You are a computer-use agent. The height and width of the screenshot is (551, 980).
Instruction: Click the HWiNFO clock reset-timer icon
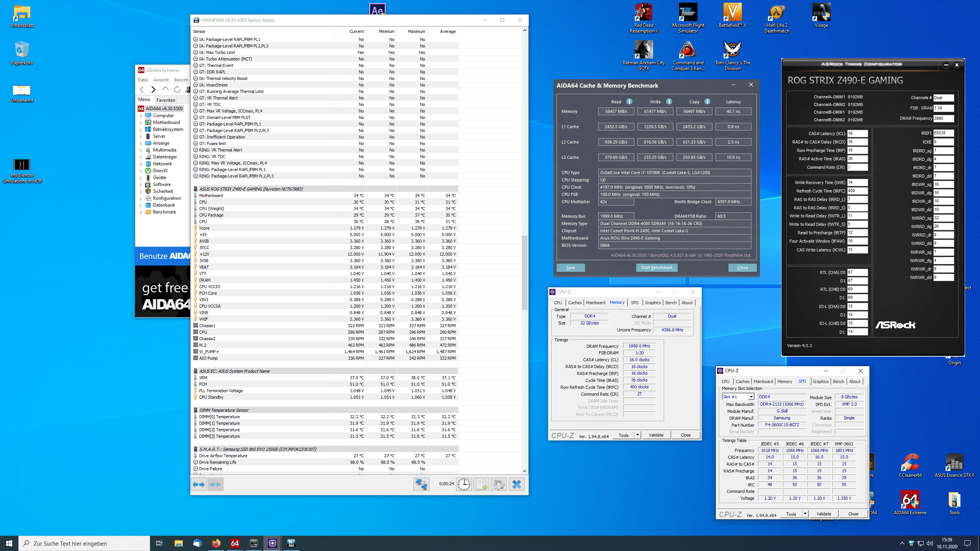(x=464, y=484)
